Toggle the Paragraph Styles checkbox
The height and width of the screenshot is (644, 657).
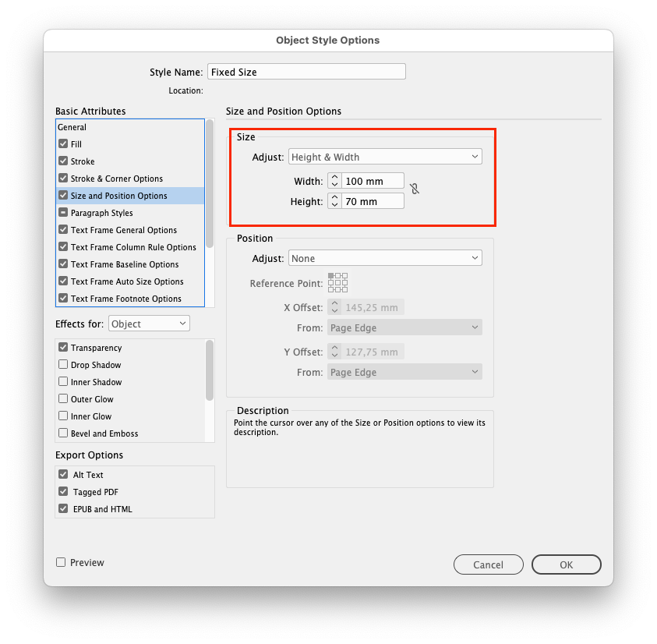pos(63,213)
